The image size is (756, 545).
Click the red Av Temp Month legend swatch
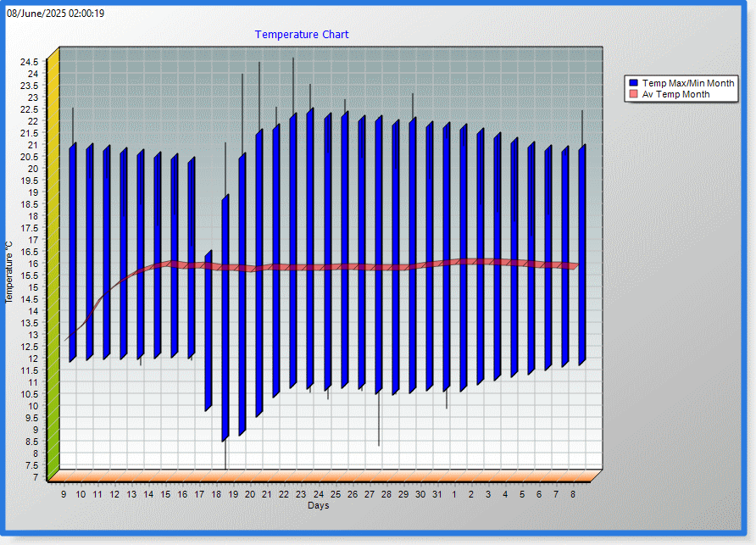pyautogui.click(x=634, y=94)
